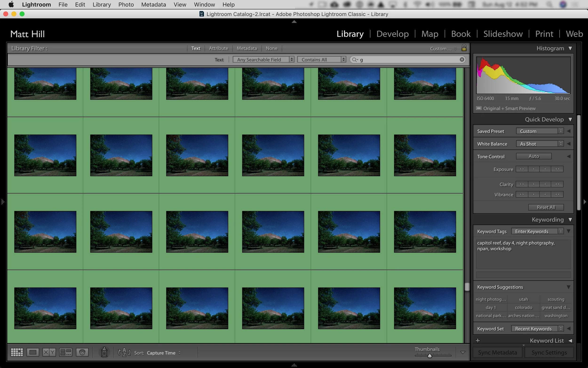
Task: Switch to Loupe view icon
Action: pos(33,352)
